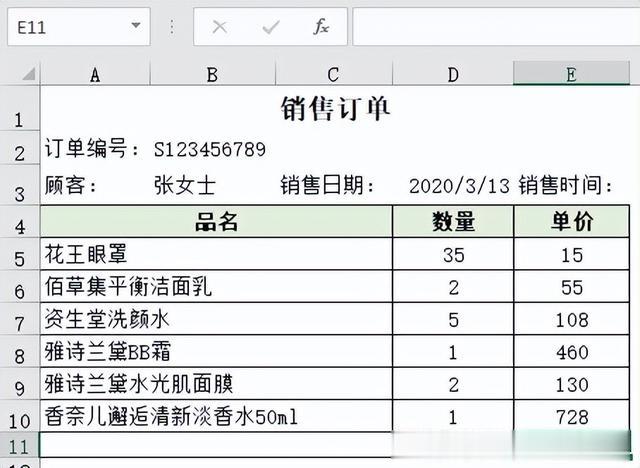Screen dimensions: 640x468
Task: Click the Name Box showing E11
Action: (x=78, y=27)
